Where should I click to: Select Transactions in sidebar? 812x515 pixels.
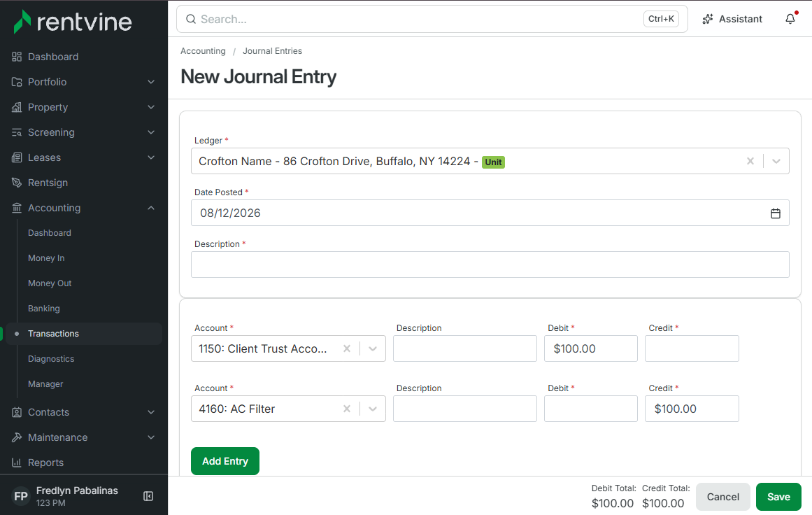[85, 334]
